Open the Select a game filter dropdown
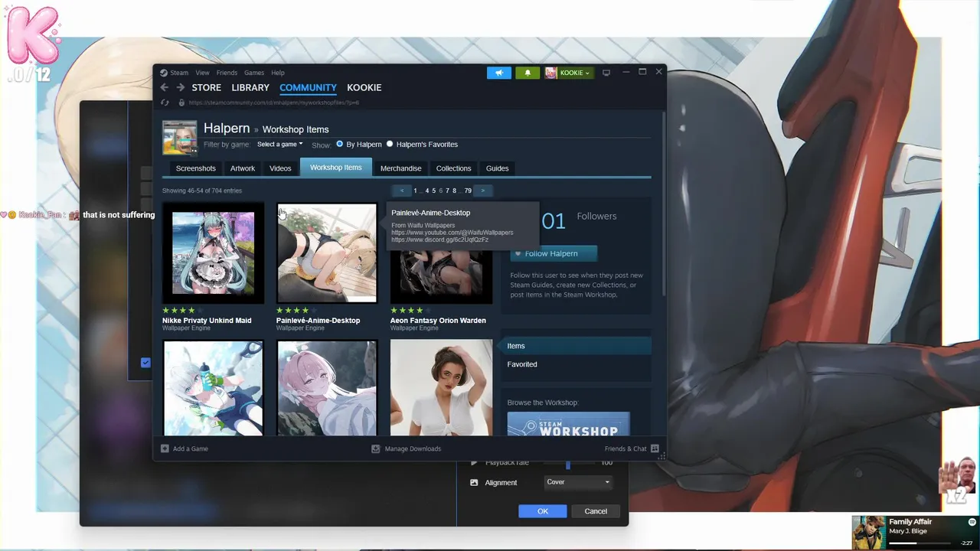This screenshot has height=551, width=980. [279, 144]
